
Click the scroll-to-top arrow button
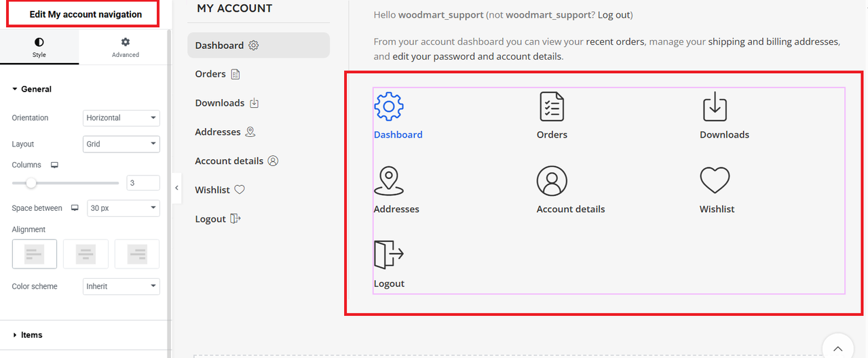click(837, 347)
